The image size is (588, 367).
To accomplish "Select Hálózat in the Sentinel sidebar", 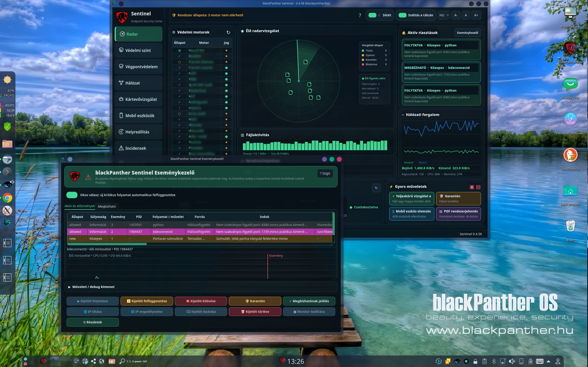I will (x=139, y=83).
